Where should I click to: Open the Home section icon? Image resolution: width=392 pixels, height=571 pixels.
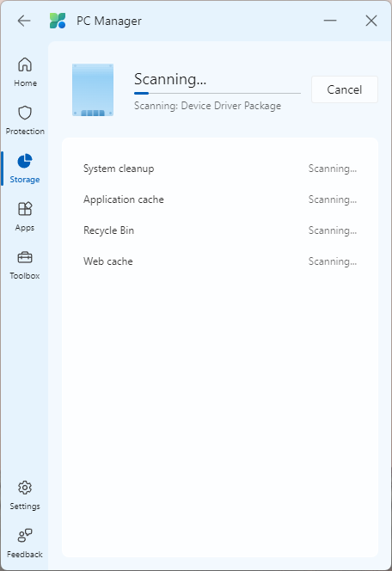click(x=25, y=64)
